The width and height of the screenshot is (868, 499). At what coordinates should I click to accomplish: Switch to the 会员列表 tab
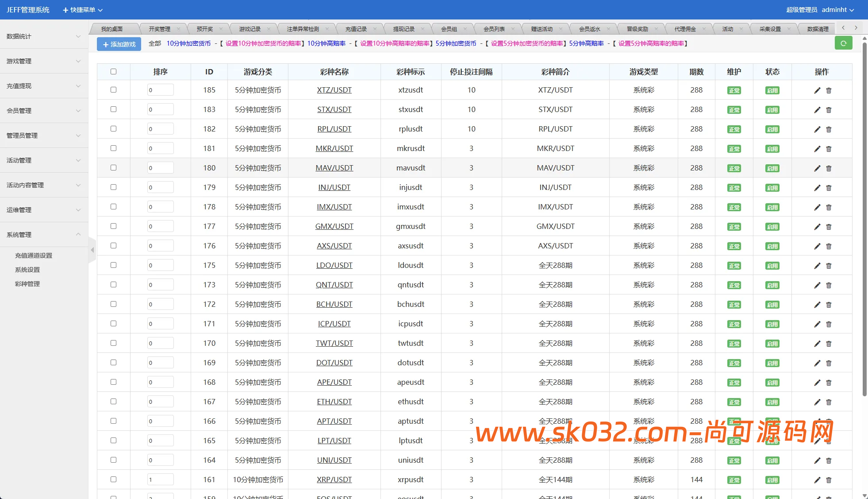[494, 29]
